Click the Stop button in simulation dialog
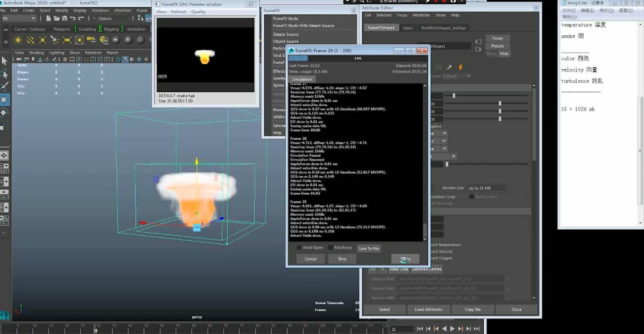644x334 pixels. pos(342,259)
